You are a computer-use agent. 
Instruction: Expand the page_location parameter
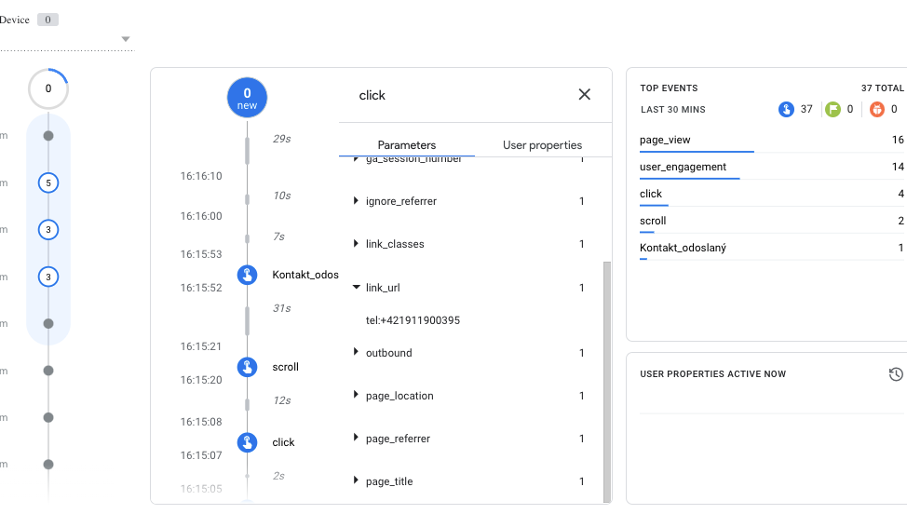(357, 396)
